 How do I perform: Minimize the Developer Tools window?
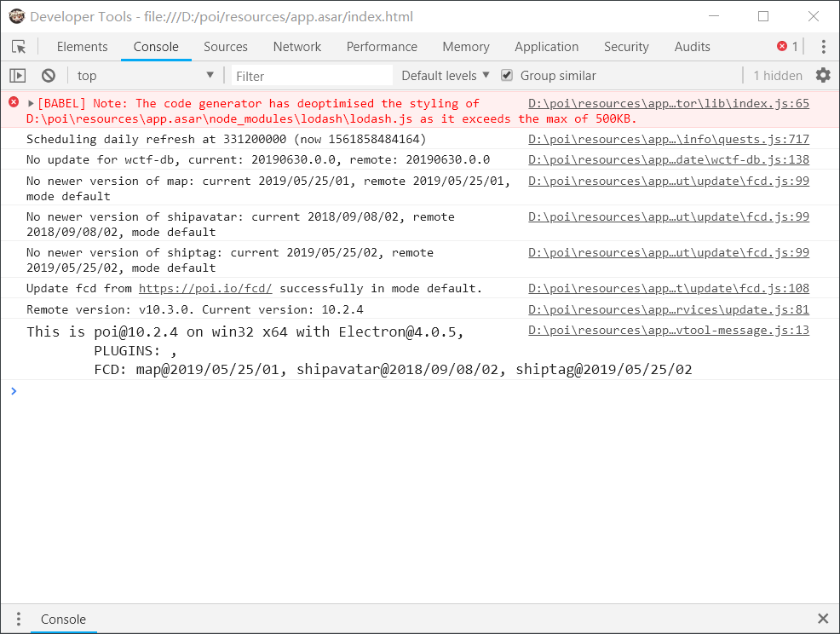(x=714, y=16)
